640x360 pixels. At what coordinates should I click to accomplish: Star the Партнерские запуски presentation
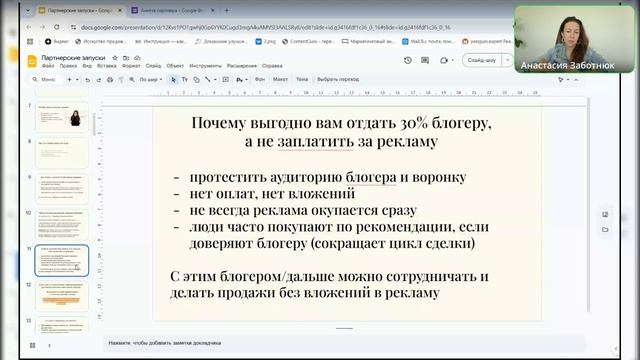[115, 58]
